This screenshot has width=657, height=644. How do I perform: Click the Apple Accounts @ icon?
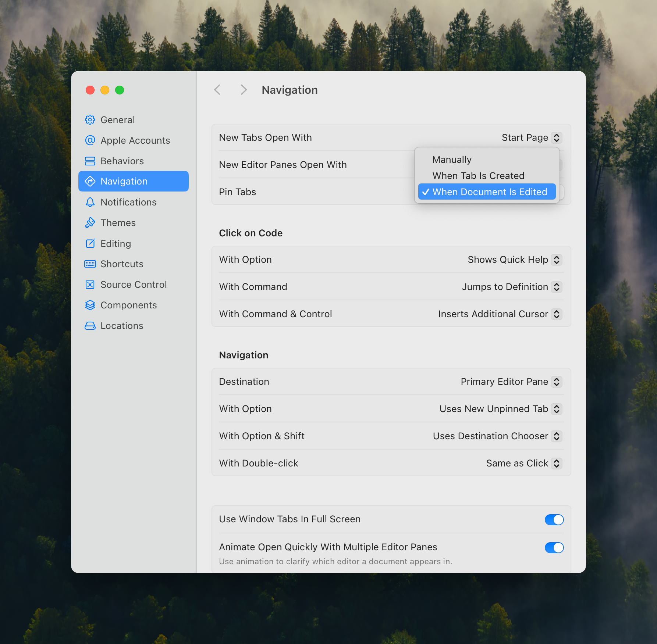[90, 140]
